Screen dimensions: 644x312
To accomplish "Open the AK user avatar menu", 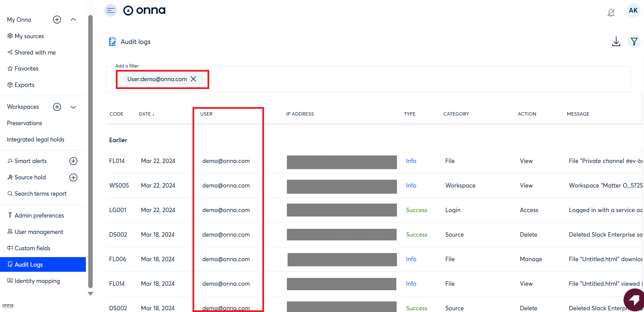I will [x=633, y=11].
